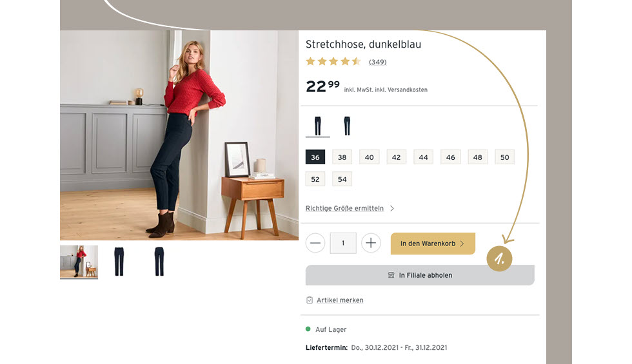Image resolution: width=632 pixels, height=364 pixels.
Task: Click the star rating icons
Action: click(333, 62)
